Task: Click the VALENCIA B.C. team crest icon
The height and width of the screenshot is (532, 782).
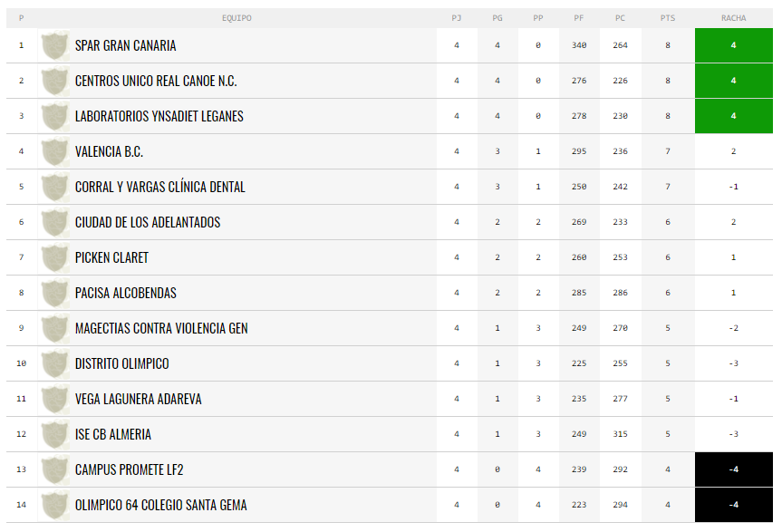Action: [x=54, y=151]
